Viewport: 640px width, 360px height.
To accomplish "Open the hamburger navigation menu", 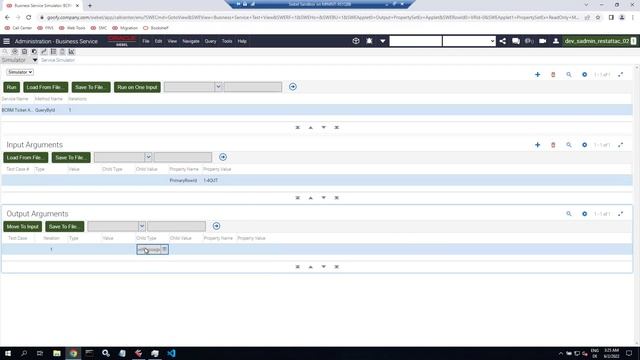I will (x=7, y=41).
